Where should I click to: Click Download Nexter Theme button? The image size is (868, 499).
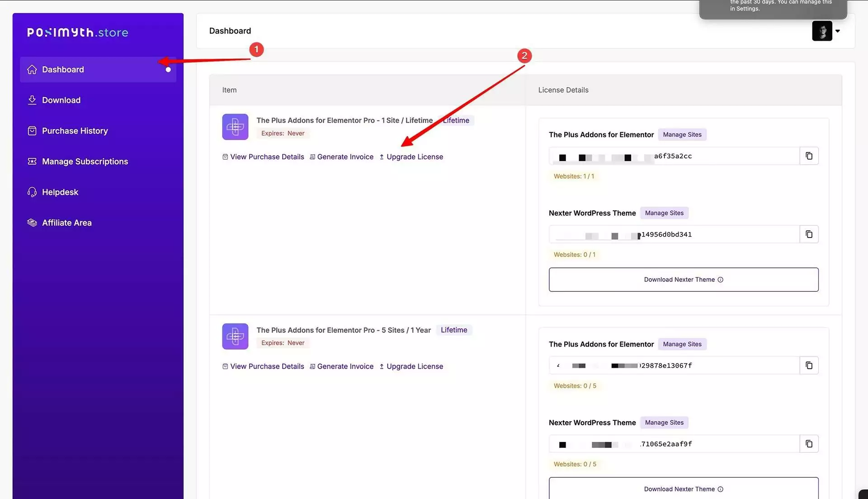tap(683, 279)
